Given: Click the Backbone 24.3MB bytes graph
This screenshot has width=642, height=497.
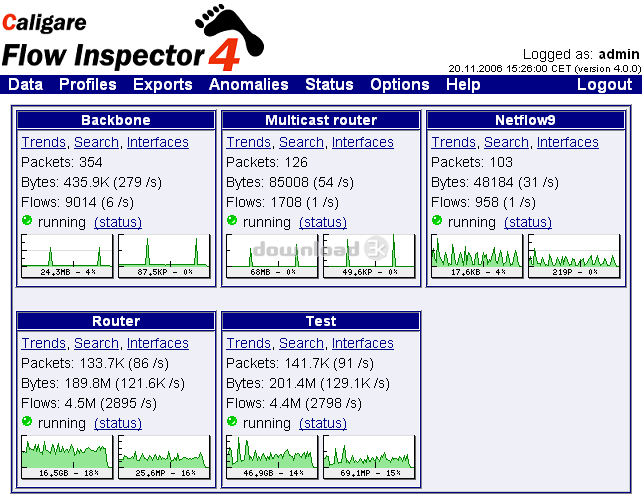Looking at the screenshot, I should [67, 256].
